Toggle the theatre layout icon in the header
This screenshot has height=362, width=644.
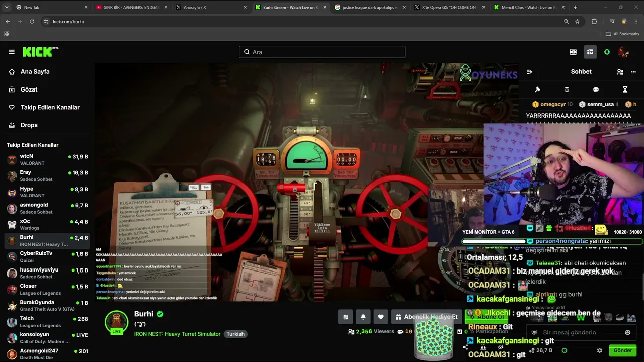[x=590, y=52]
